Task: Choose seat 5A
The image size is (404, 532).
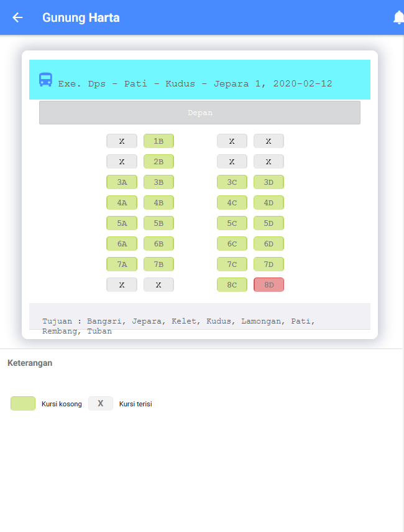Action: [x=122, y=223]
